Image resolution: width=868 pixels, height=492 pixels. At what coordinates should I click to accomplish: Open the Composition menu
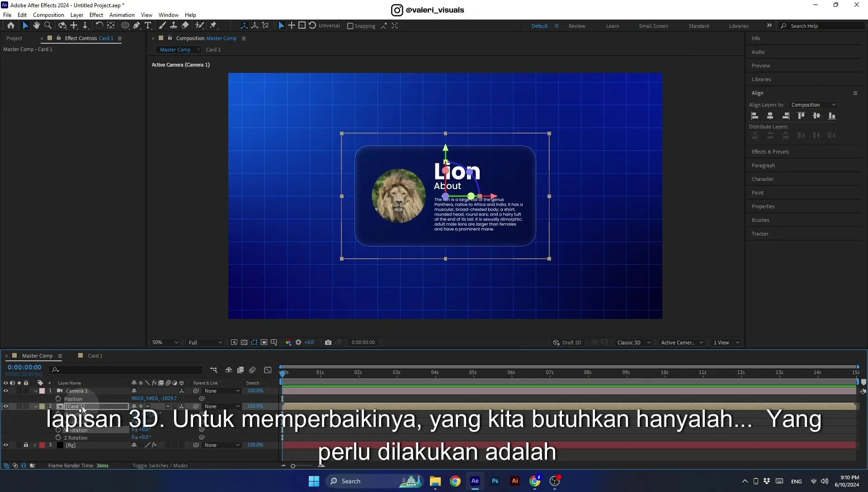48,15
